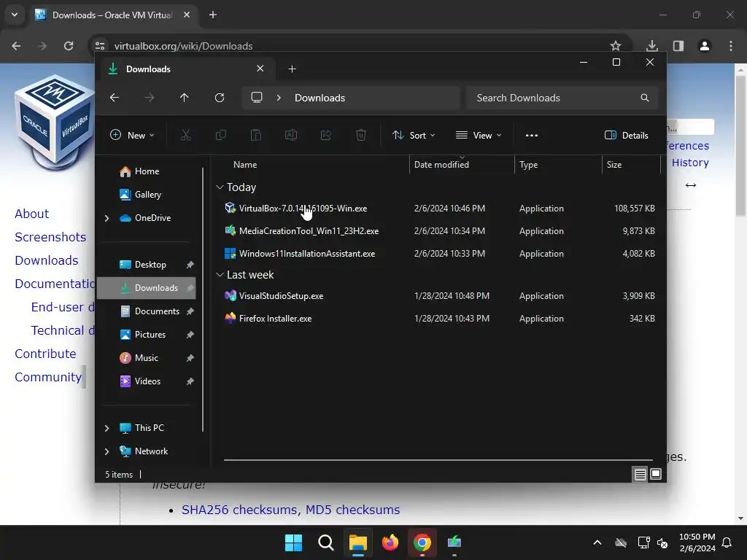Click the search magnifier in Search Downloads
The image size is (747, 560).
pos(645,98)
